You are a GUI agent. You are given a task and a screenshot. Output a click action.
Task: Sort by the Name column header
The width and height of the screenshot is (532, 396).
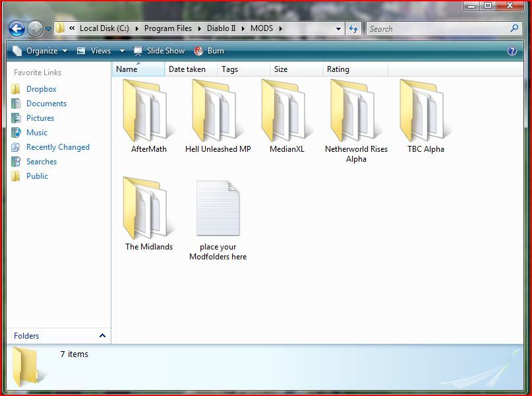pos(138,69)
